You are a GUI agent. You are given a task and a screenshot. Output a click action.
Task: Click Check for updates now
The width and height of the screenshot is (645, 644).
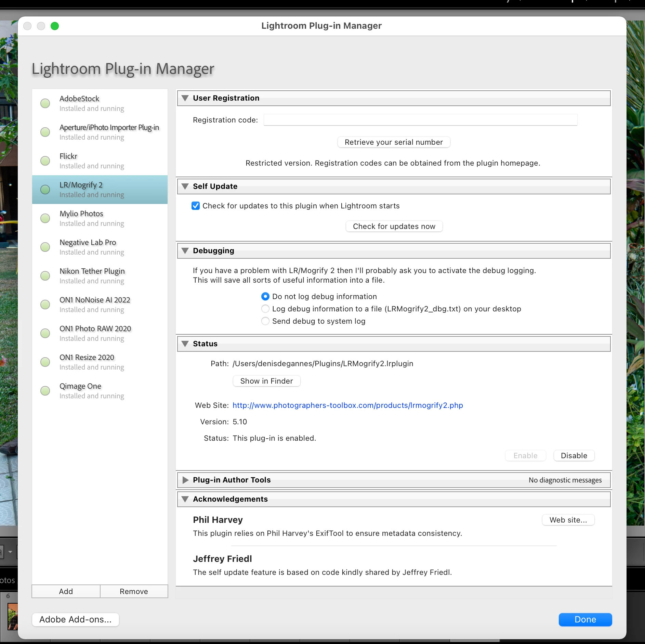point(394,226)
